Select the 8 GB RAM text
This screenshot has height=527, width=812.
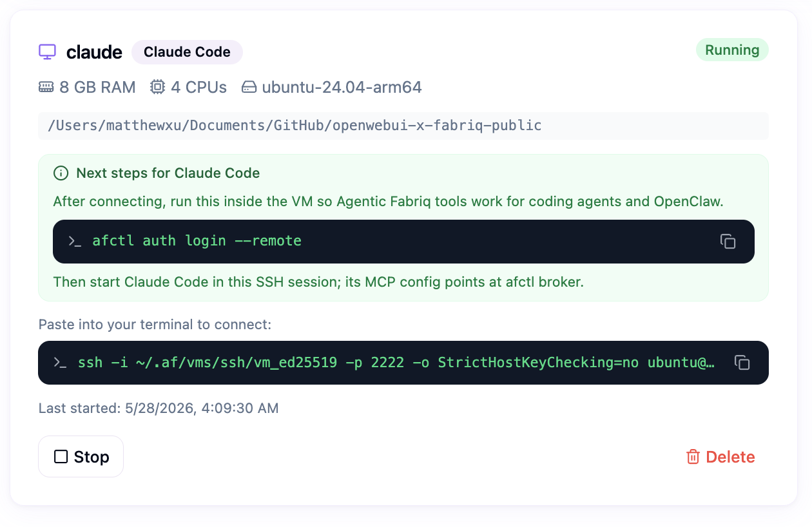point(97,87)
